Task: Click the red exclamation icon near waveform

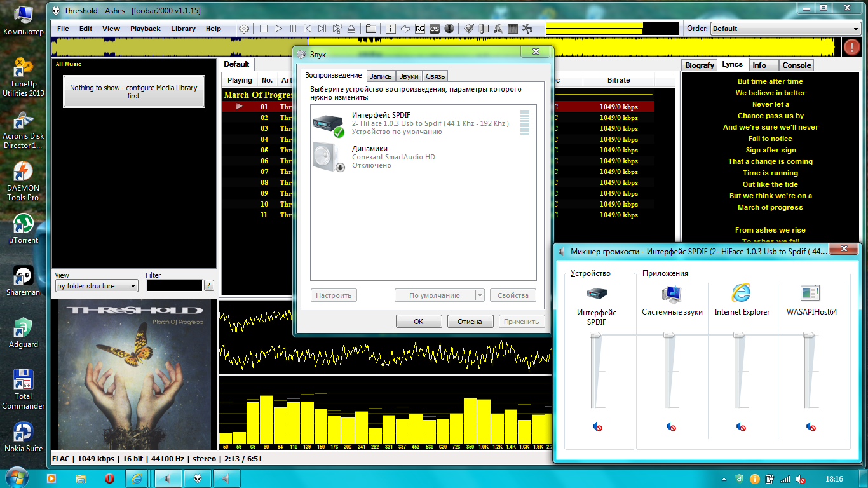Action: tap(851, 46)
